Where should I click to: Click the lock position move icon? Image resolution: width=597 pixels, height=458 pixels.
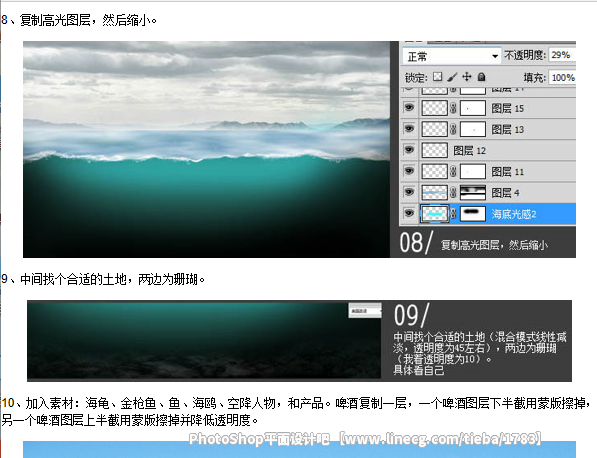[x=467, y=77]
